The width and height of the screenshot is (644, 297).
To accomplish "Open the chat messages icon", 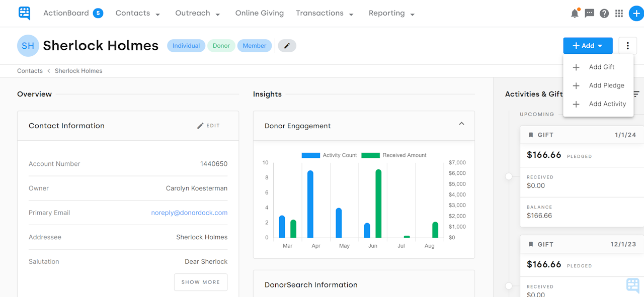I will [589, 13].
